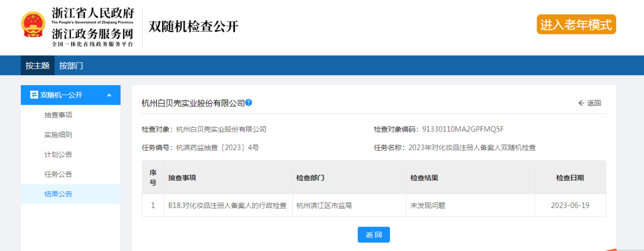Image resolution: width=644 pixels, height=251 pixels.
Task: Collapse the 双随机一公开 sidebar section
Action: click(110, 95)
